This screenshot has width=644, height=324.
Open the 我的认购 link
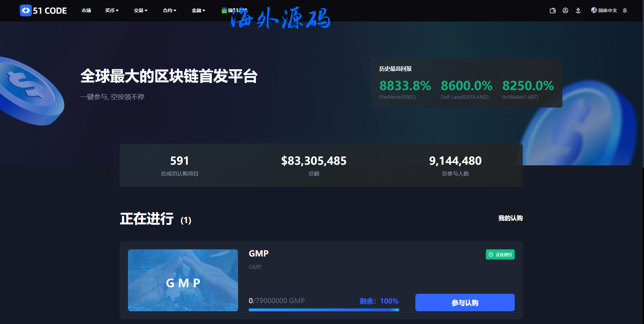pos(510,218)
